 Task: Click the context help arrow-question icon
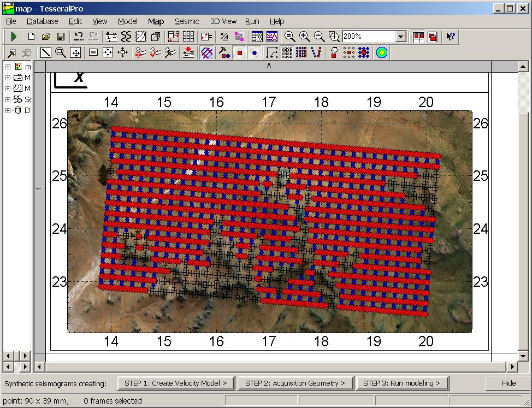[x=450, y=37]
